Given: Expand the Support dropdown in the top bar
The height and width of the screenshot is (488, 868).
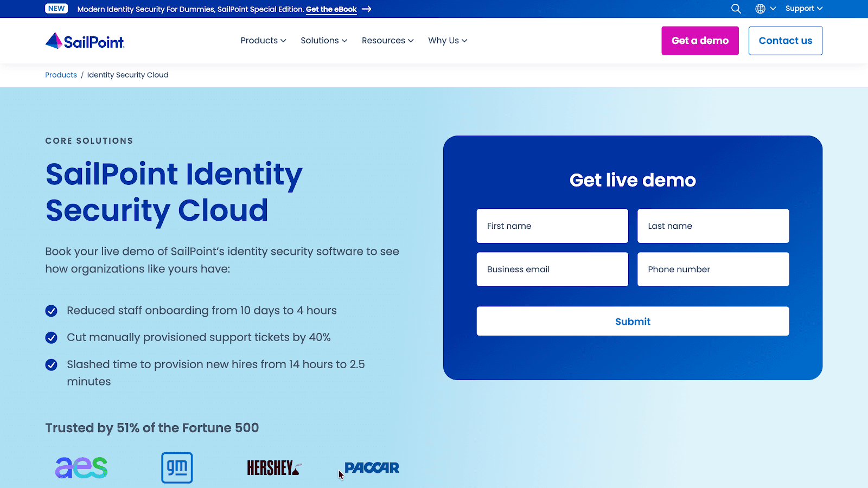Looking at the screenshot, I should (x=803, y=8).
